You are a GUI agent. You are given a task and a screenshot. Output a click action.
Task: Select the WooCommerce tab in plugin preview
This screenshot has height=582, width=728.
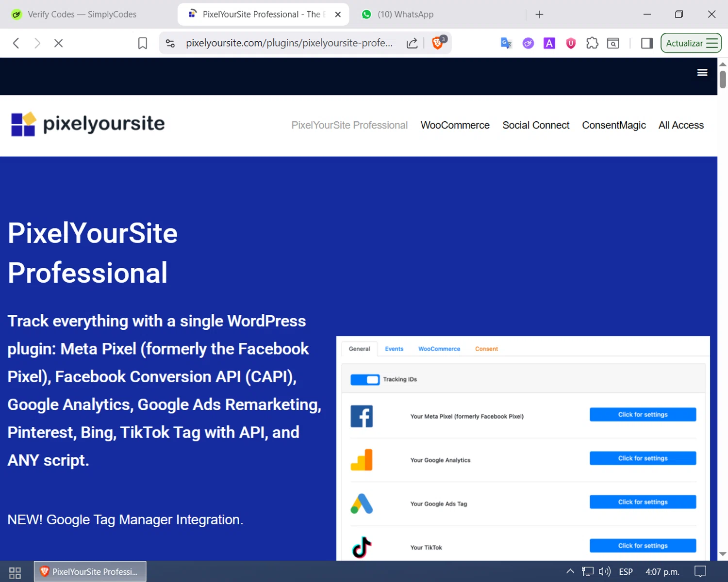coord(439,349)
